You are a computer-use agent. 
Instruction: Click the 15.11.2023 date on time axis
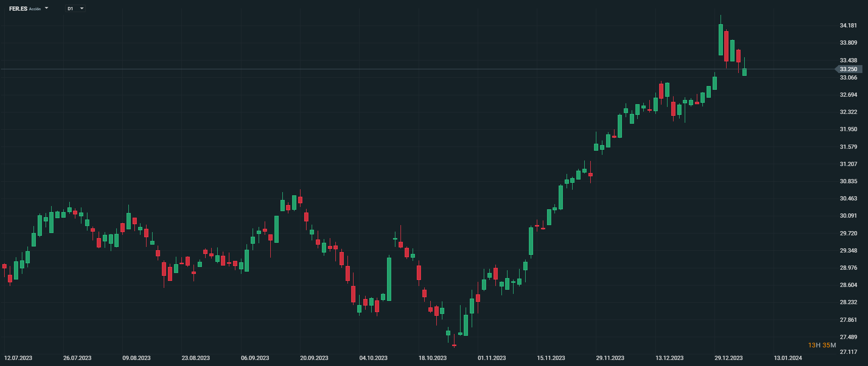point(551,358)
